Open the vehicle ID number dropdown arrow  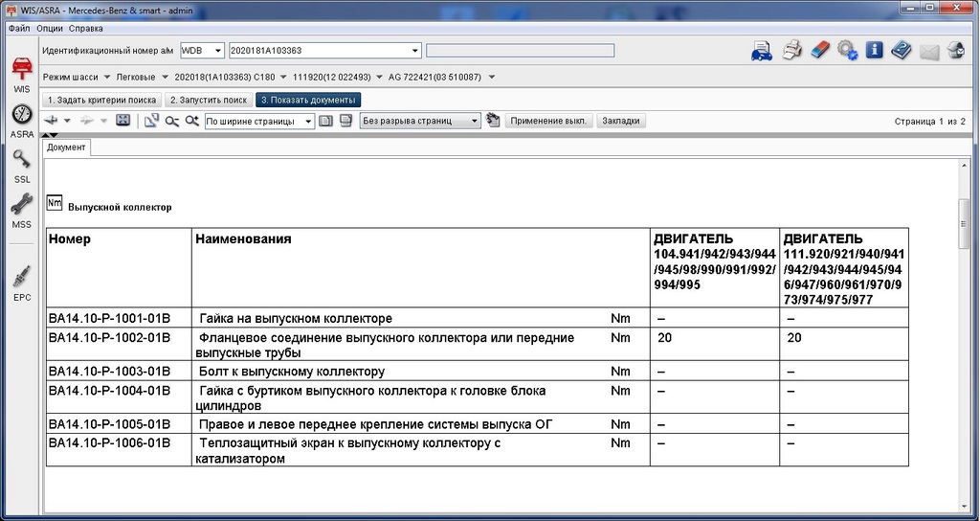(x=415, y=51)
